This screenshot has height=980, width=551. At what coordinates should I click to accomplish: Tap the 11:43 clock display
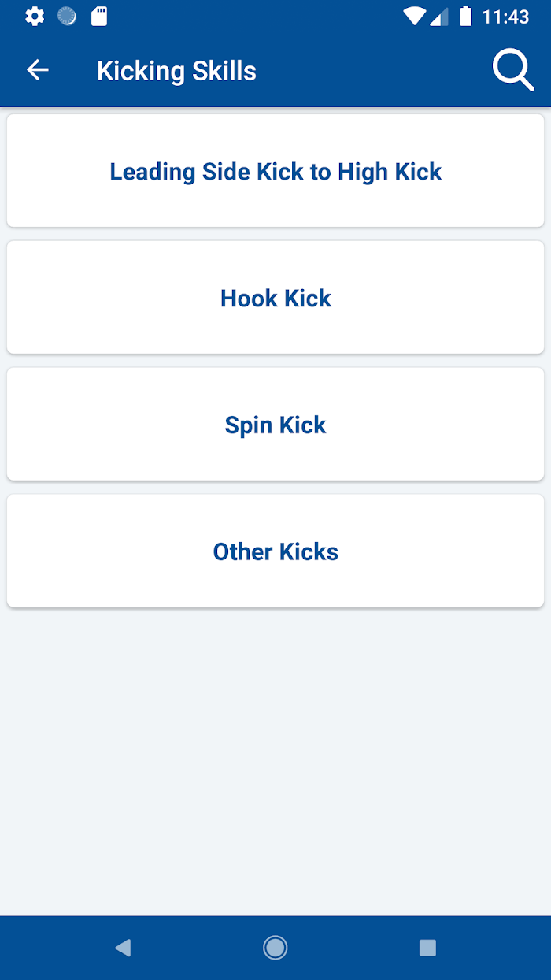tap(505, 16)
